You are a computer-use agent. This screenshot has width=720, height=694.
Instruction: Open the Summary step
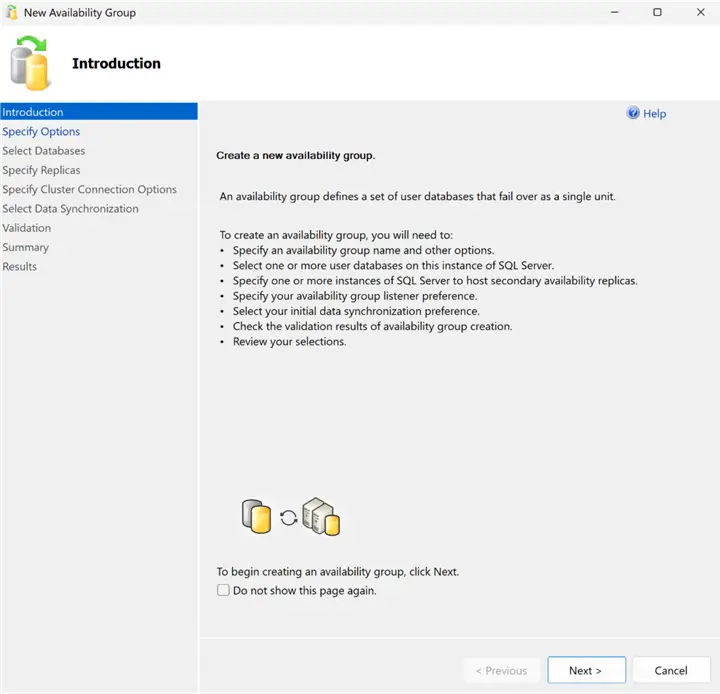(26, 247)
